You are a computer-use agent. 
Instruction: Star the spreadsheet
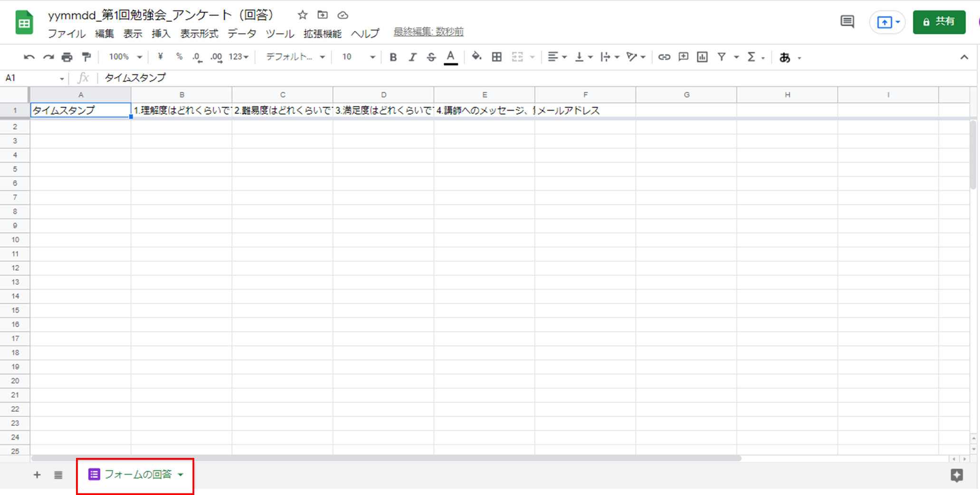(x=303, y=15)
